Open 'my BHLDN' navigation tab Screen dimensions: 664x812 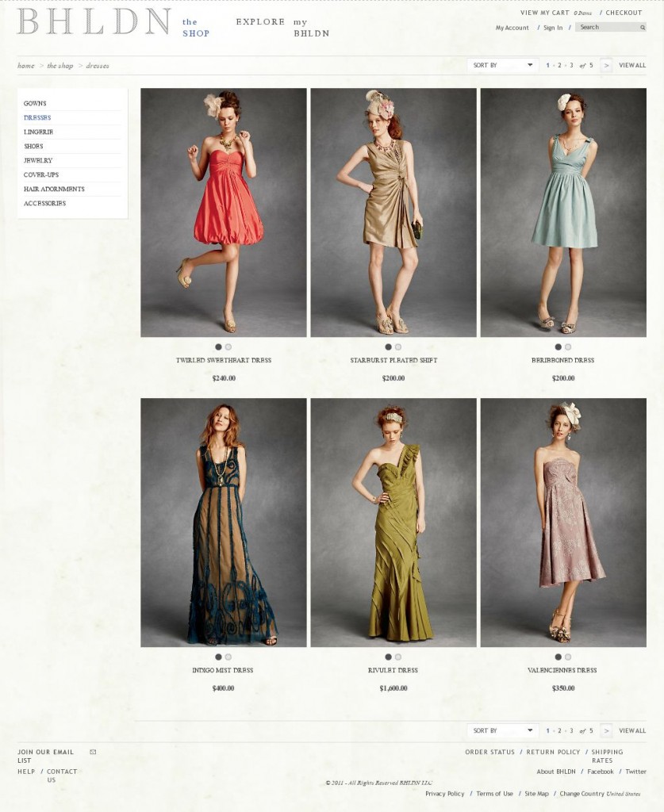pos(311,28)
